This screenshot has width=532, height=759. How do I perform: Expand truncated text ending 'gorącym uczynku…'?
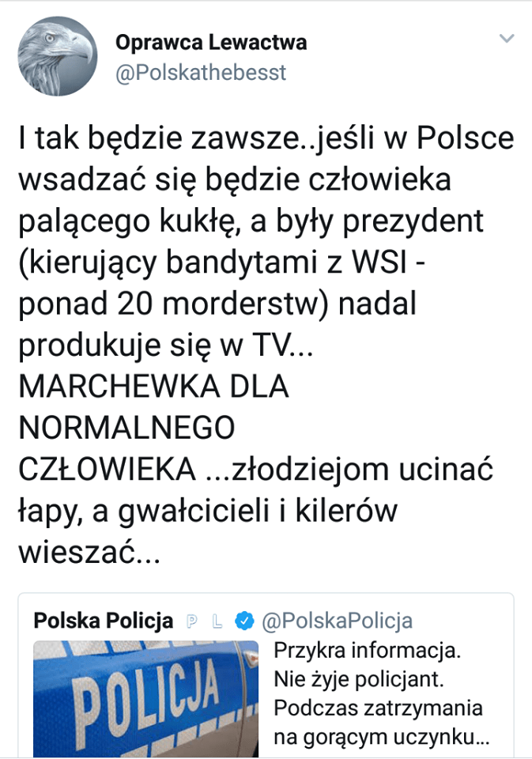tap(383, 738)
